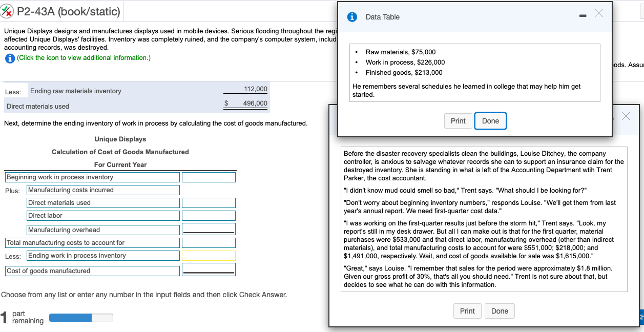Open the Manufacturing costs incurred dropdown
The image size is (644, 332).
[103, 190]
